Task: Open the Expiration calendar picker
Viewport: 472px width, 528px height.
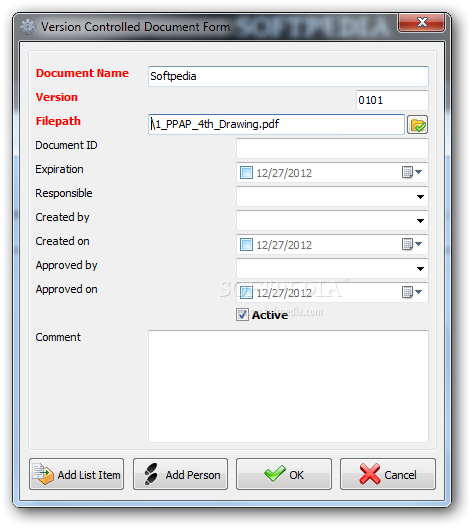Action: (411, 172)
